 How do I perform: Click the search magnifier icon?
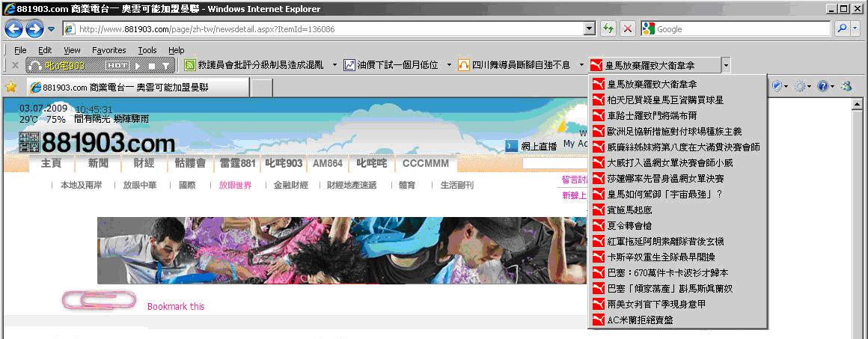[842, 29]
